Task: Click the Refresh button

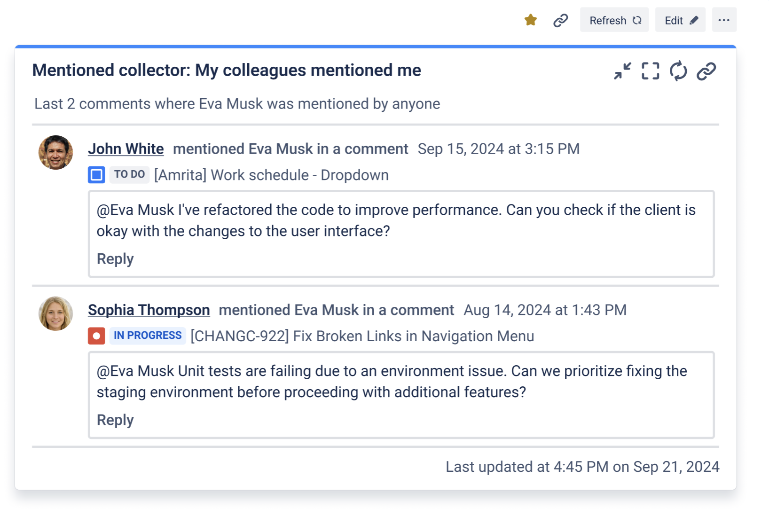Action: [614, 20]
